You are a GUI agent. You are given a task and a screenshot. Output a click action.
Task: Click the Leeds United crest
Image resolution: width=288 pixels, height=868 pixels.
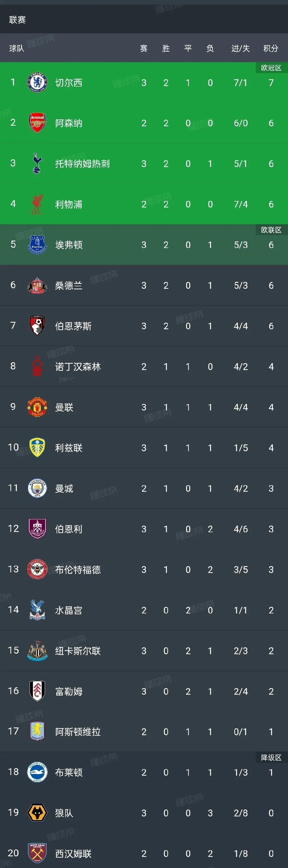37,448
